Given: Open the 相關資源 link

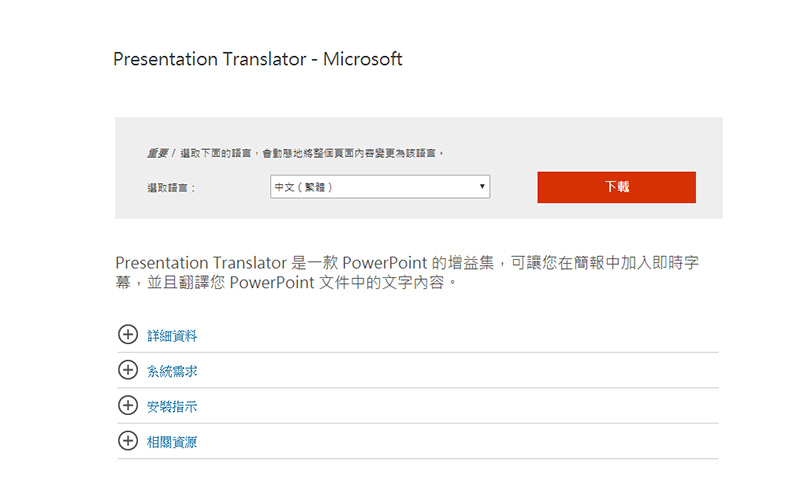Looking at the screenshot, I should point(172,442).
